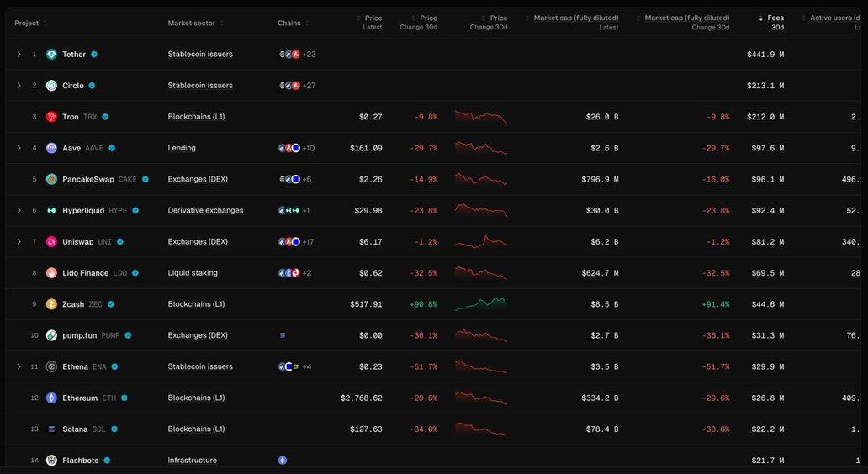Click the Tron red logo icon

pos(52,117)
